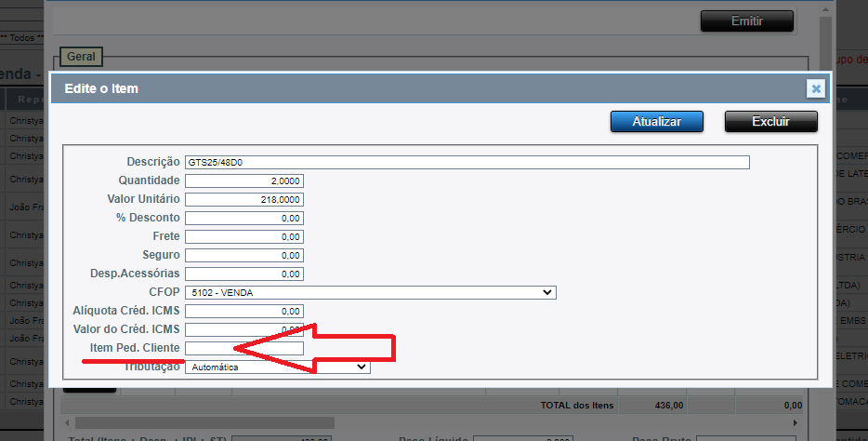Edit the Desp.Acessórias field
The height and width of the screenshot is (441, 868).
click(243, 274)
